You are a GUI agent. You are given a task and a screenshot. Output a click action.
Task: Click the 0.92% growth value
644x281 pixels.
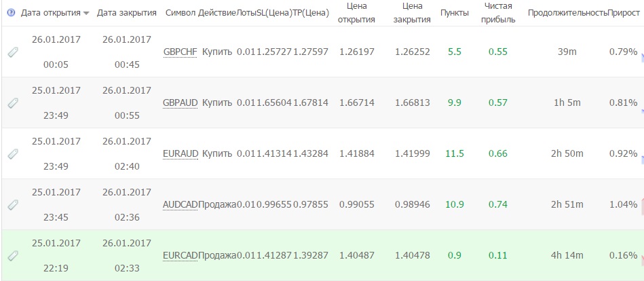(x=624, y=153)
